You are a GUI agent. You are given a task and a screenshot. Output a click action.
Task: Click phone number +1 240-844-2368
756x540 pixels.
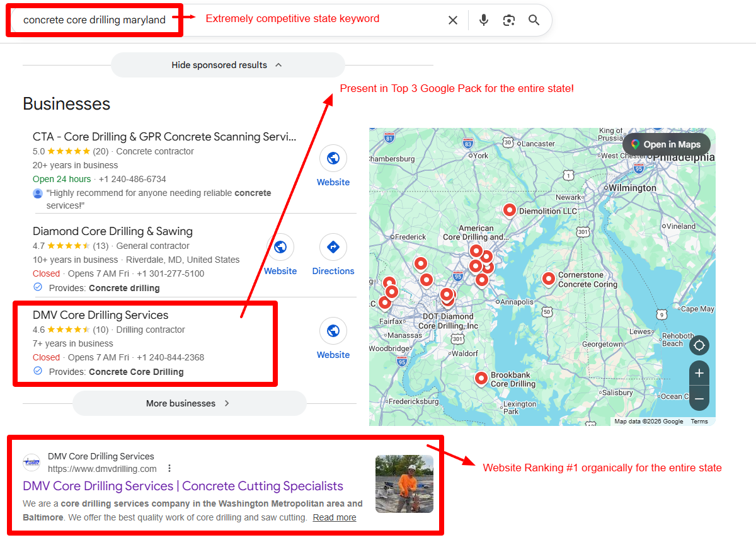170,357
